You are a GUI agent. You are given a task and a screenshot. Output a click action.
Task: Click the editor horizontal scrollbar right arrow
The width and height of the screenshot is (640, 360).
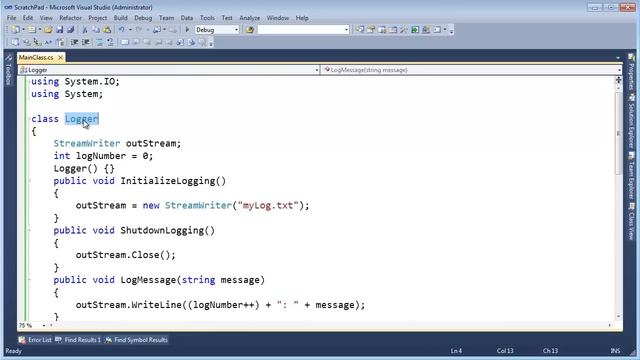coord(610,325)
